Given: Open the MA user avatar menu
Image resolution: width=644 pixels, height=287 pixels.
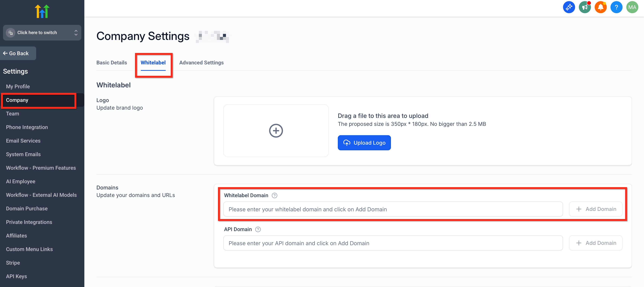Looking at the screenshot, I should (632, 7).
